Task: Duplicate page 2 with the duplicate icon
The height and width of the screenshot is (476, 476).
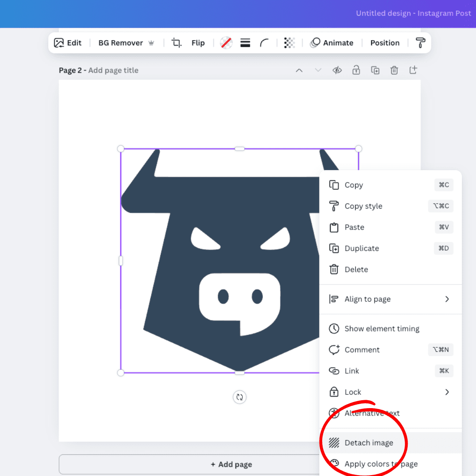Action: [x=375, y=70]
